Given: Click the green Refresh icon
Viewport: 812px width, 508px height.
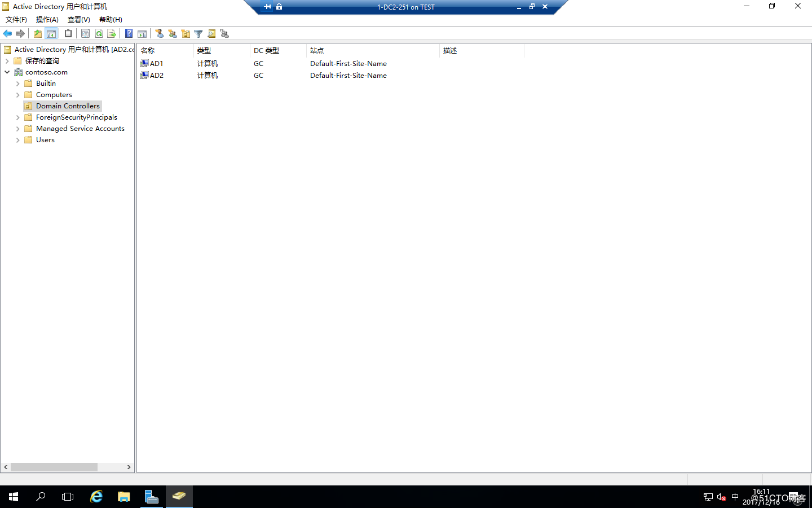Looking at the screenshot, I should point(99,34).
